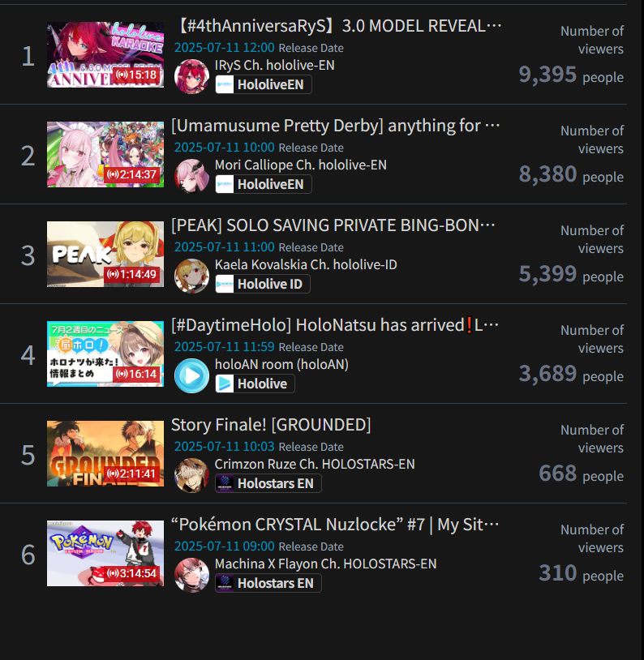Open DaytimeHolo HoloNatsu stream title
Viewport: 644px width, 660px height.
point(335,325)
